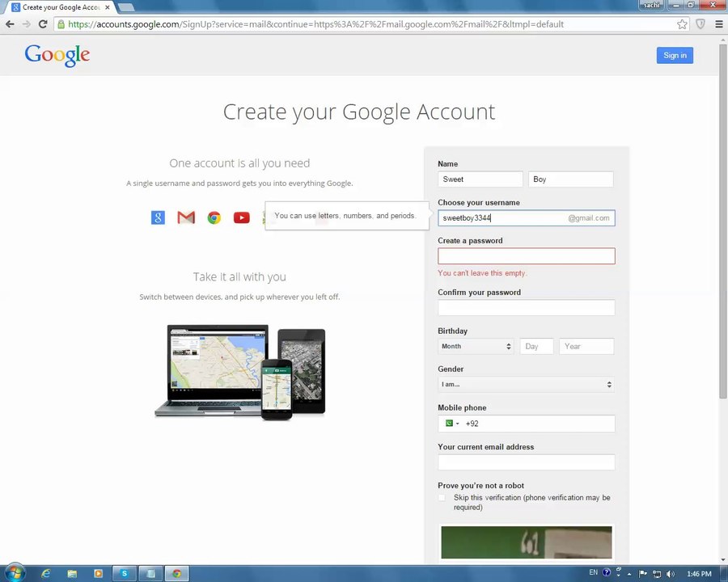Open Windows Explorer folder on taskbar

pos(72,573)
